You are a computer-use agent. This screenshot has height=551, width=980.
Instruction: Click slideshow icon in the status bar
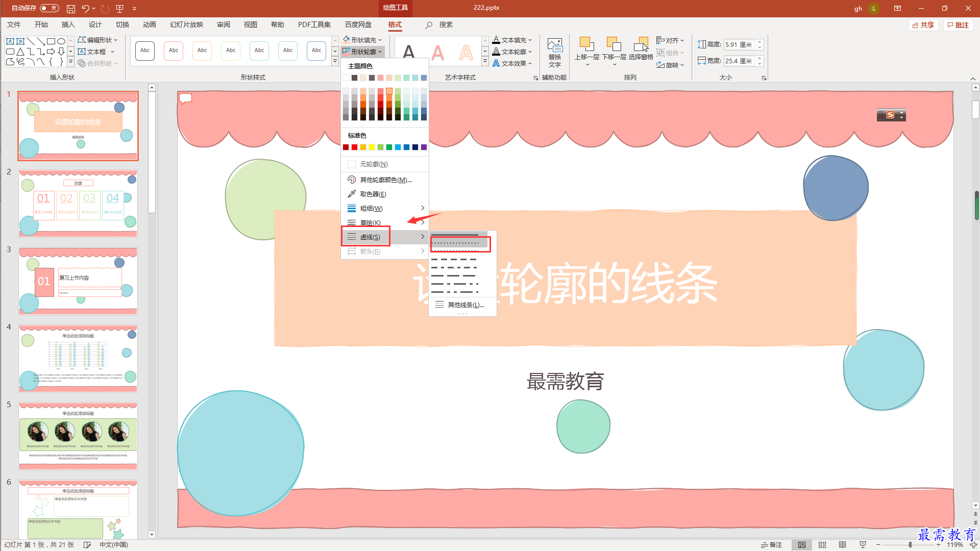click(863, 545)
